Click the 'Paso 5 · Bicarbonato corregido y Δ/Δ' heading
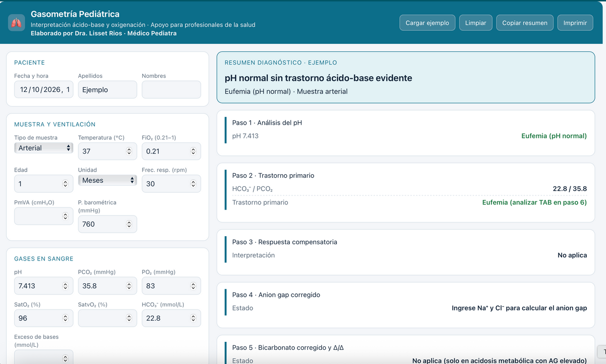The width and height of the screenshot is (606, 364). pos(288,348)
